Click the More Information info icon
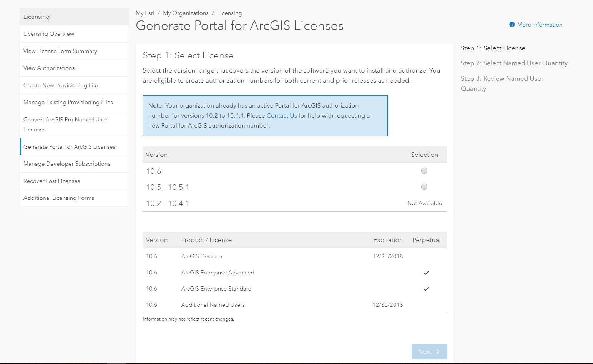 coord(512,25)
